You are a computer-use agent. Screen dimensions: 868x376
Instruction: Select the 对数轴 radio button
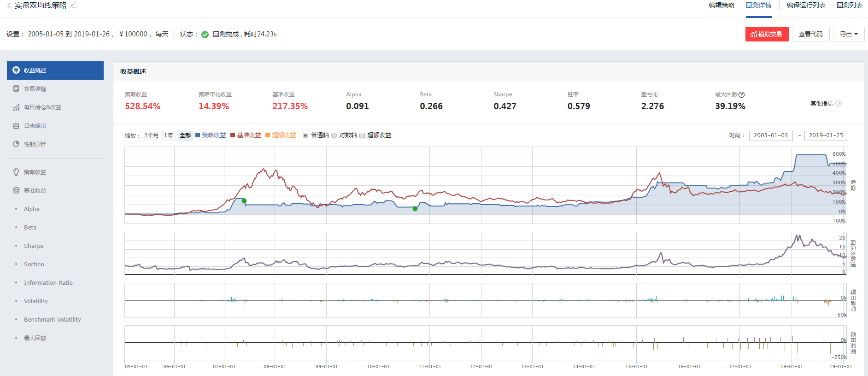pyautogui.click(x=334, y=135)
